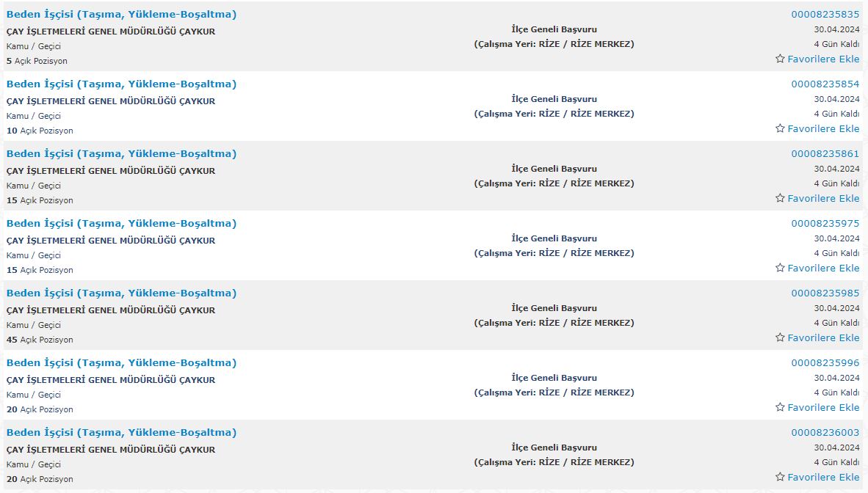
Task: Open Beden İşçisi job title with 45 positions
Action: pyautogui.click(x=121, y=293)
